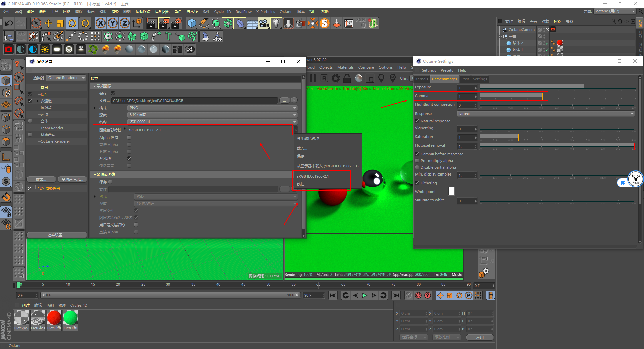Screen dimensions: 644x349
Task: Toggle the regular image Save checkbox
Action: tap(113, 93)
